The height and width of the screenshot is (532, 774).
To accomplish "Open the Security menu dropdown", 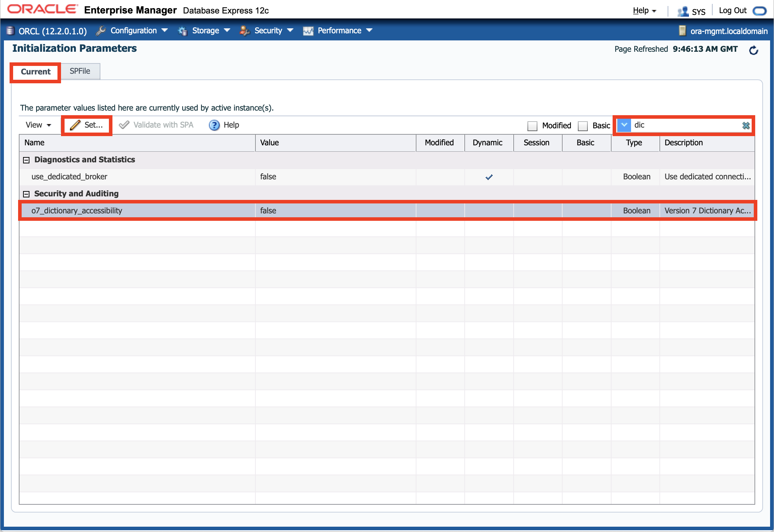I will pyautogui.click(x=290, y=30).
